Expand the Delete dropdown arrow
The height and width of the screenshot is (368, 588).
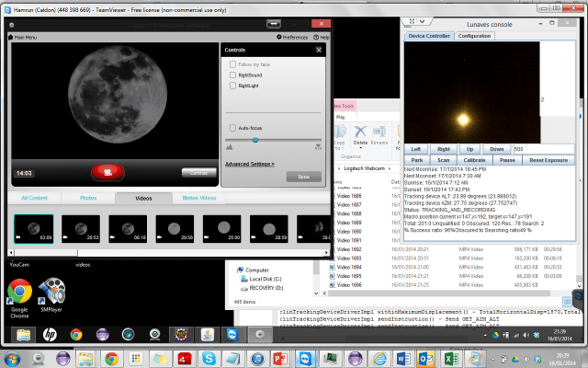coord(361,149)
